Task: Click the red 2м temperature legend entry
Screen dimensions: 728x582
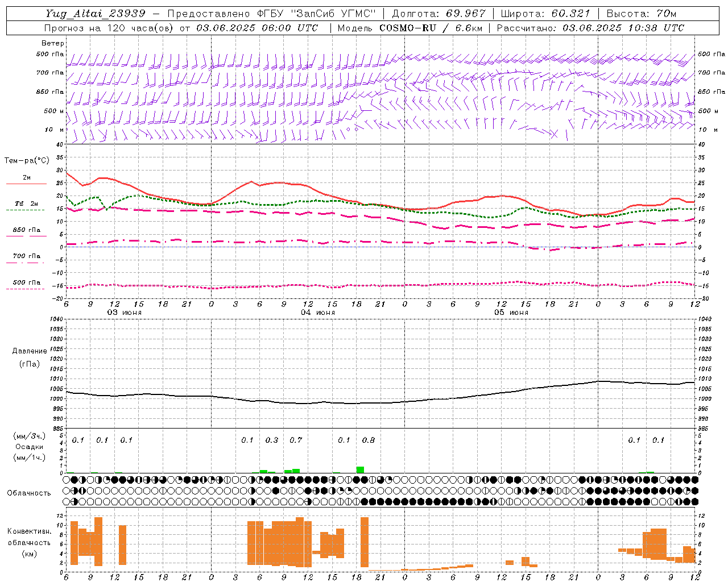Action: [26, 180]
